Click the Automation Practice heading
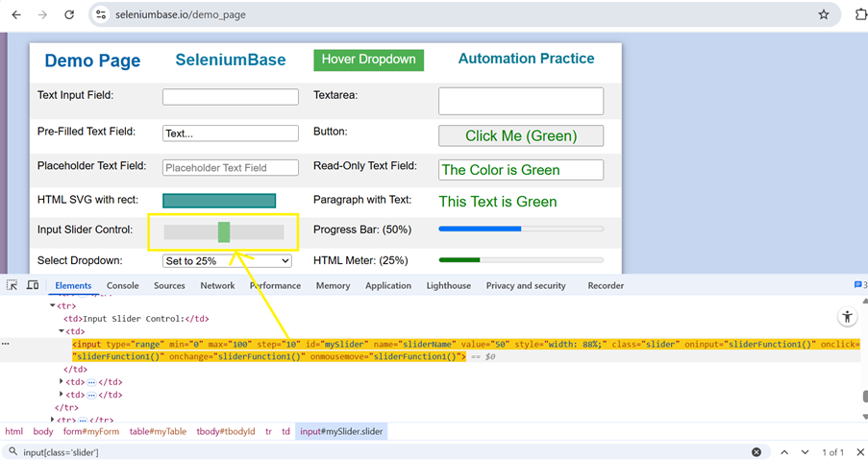Image resolution: width=868 pixels, height=460 pixels. coord(526,59)
